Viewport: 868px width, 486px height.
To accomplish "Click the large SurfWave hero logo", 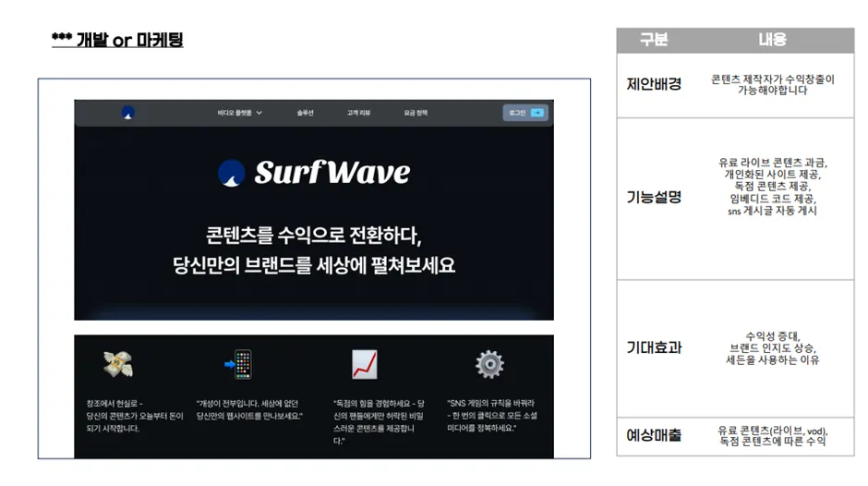I will point(314,173).
